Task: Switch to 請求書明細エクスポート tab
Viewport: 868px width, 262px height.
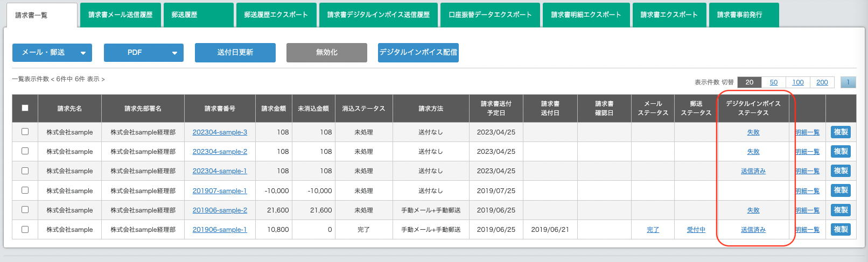Action: pos(586,15)
